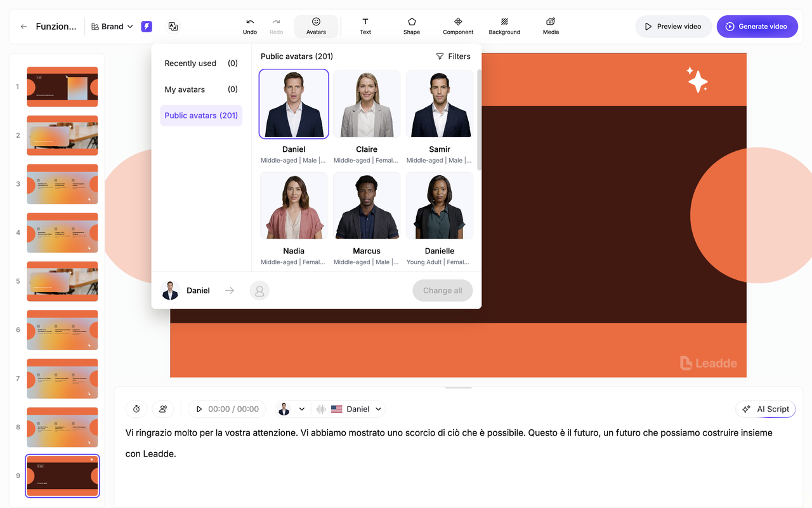The image size is (812, 508).
Task: Open the Component tool
Action: [458, 26]
